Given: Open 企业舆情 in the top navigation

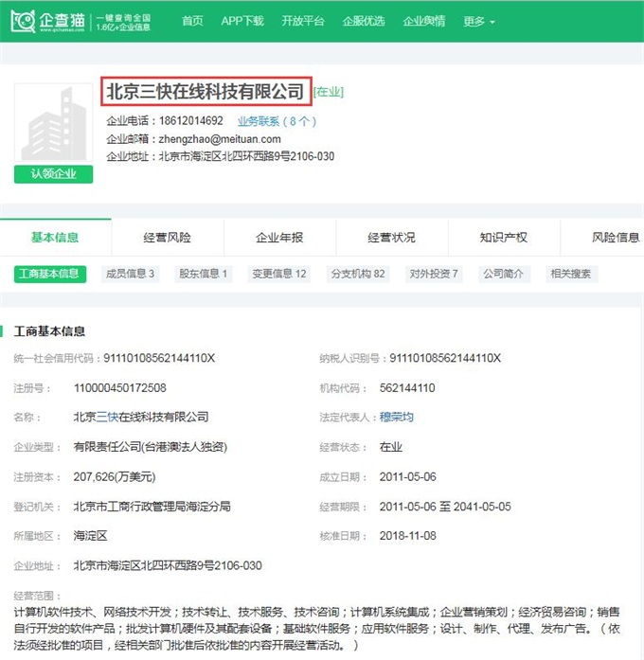Looking at the screenshot, I should (x=424, y=21).
